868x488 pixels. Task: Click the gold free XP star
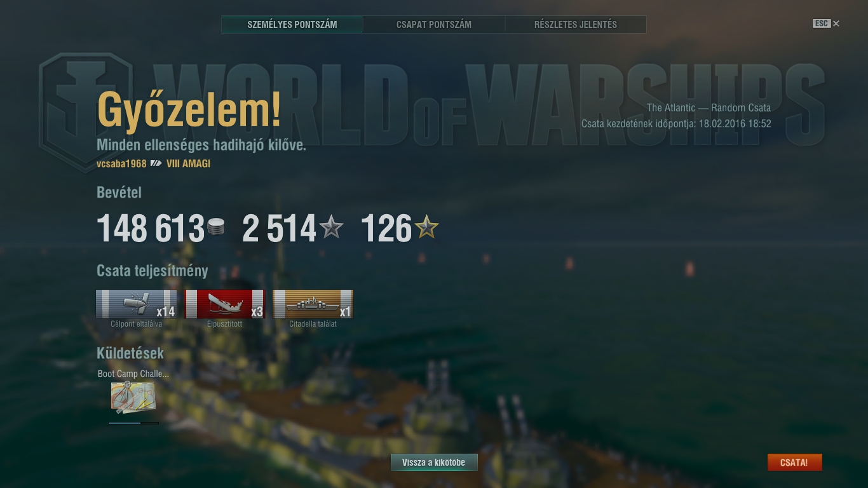[426, 227]
